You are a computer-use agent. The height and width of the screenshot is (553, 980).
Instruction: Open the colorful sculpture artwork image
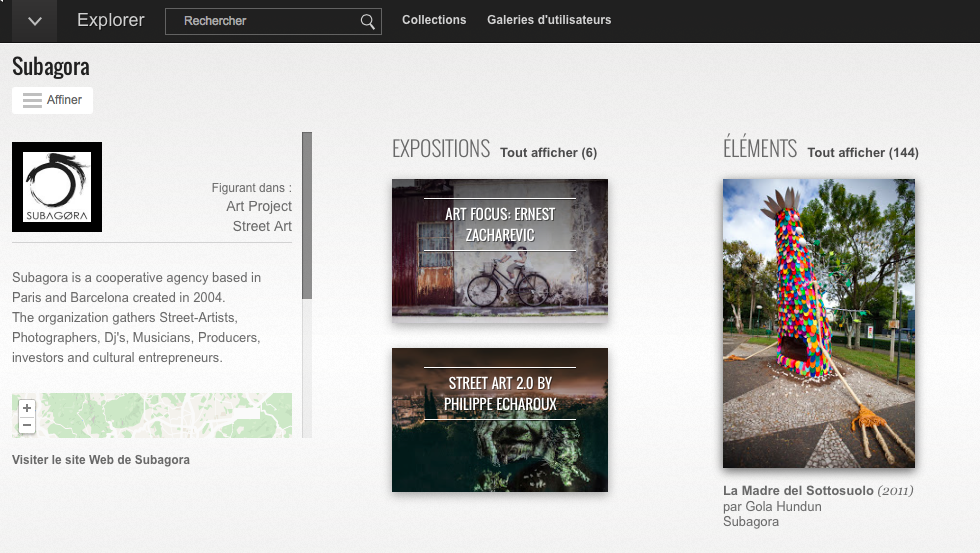tap(819, 323)
